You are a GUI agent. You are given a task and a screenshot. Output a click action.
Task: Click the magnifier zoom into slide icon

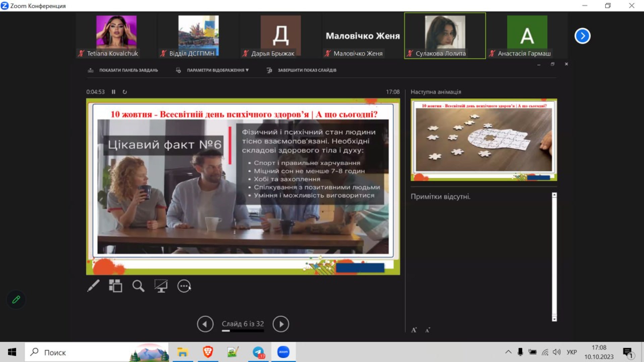click(138, 286)
